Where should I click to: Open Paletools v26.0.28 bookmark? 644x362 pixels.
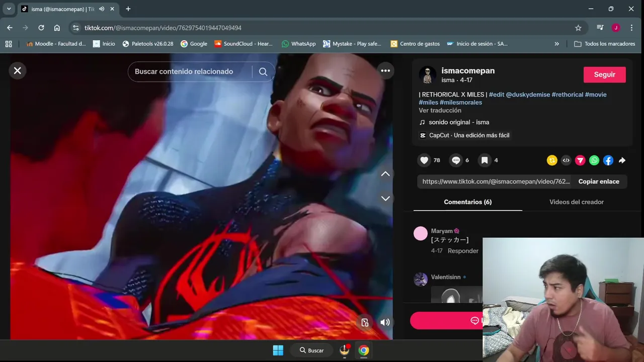[148, 44]
